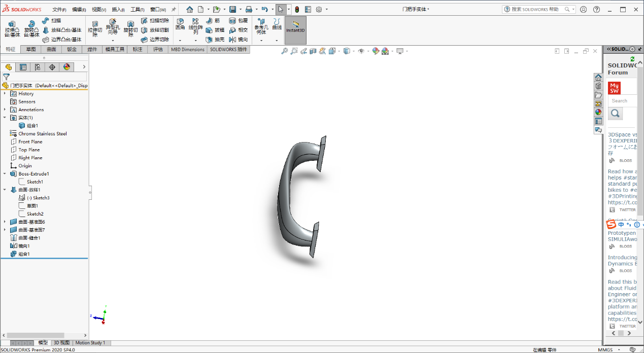This screenshot has height=353, width=644.
Task: Choose the 扫描 sweep feature
Action: [x=52, y=21]
